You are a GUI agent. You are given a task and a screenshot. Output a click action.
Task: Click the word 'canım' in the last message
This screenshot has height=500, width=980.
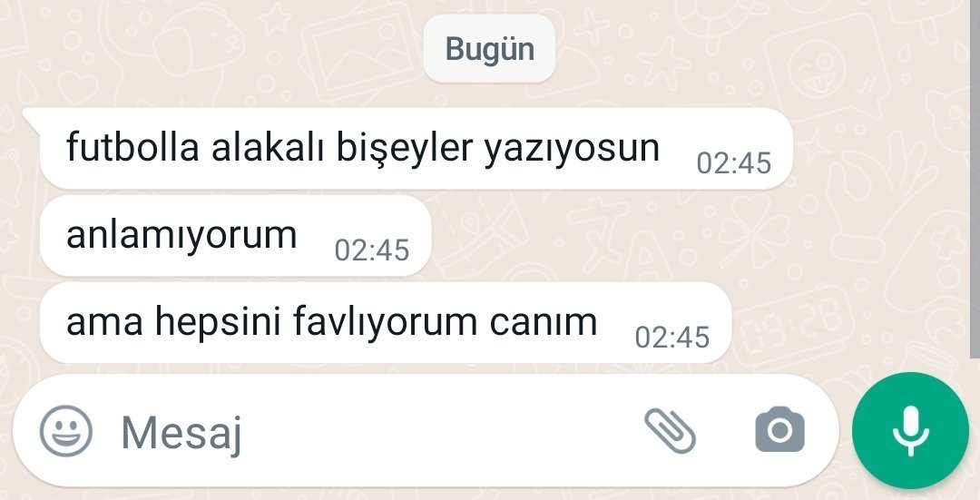(x=544, y=321)
